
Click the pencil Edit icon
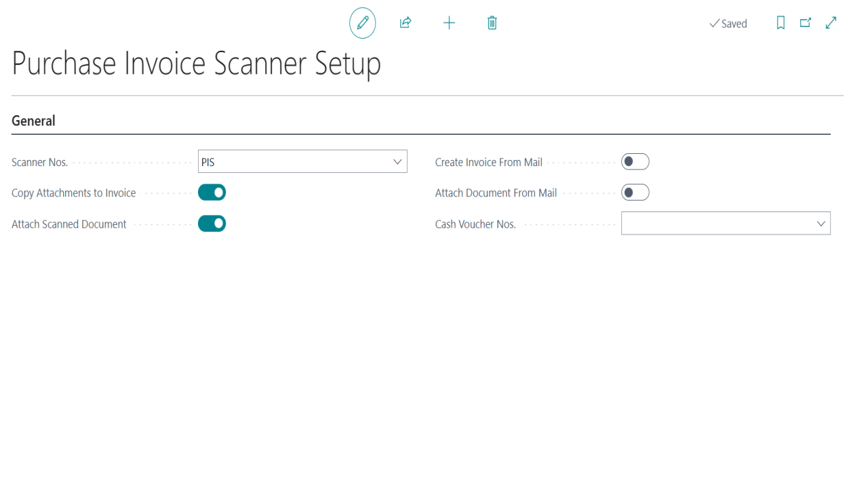pyautogui.click(x=363, y=23)
